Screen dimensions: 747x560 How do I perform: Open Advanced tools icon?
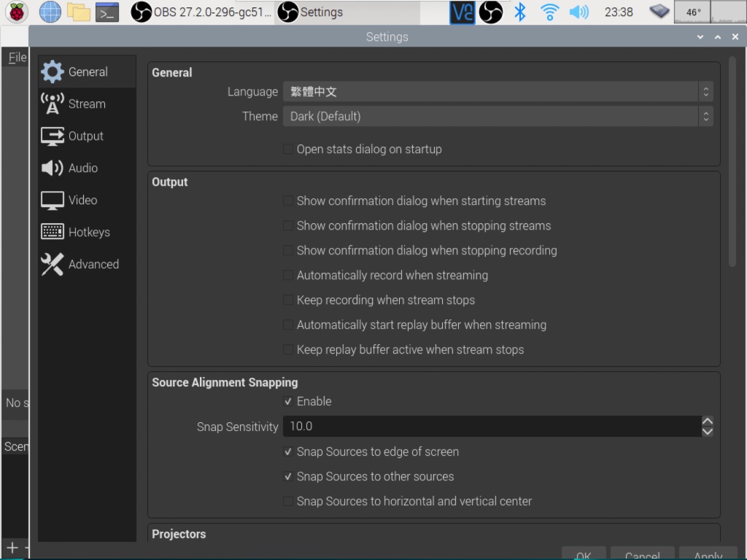[53, 264]
